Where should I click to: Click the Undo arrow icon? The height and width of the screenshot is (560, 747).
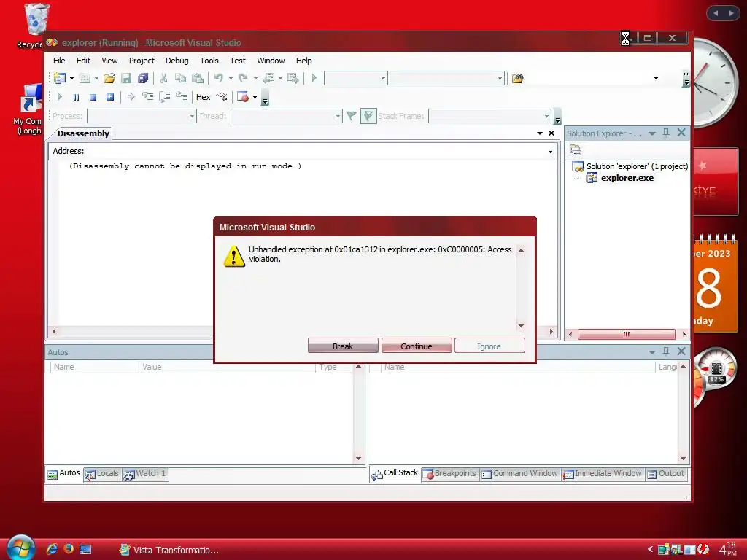(x=219, y=78)
